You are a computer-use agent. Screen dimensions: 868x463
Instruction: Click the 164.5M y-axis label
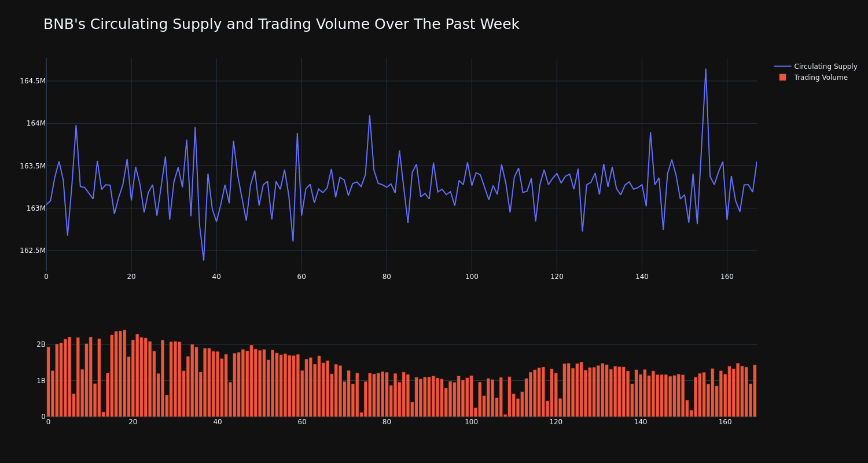[32, 81]
